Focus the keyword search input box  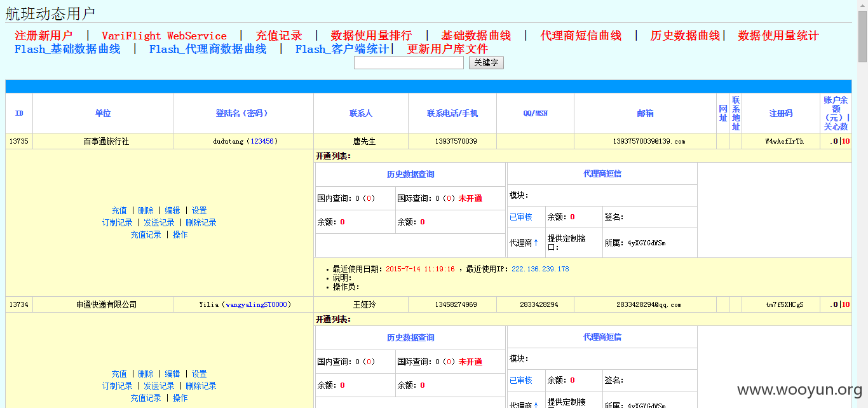pos(409,63)
